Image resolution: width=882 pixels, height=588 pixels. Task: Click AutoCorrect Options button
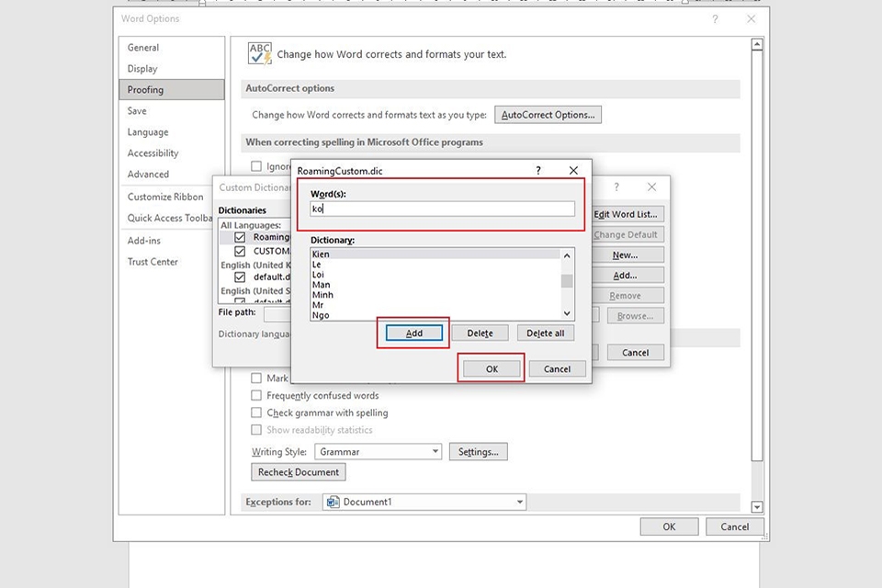pos(548,115)
